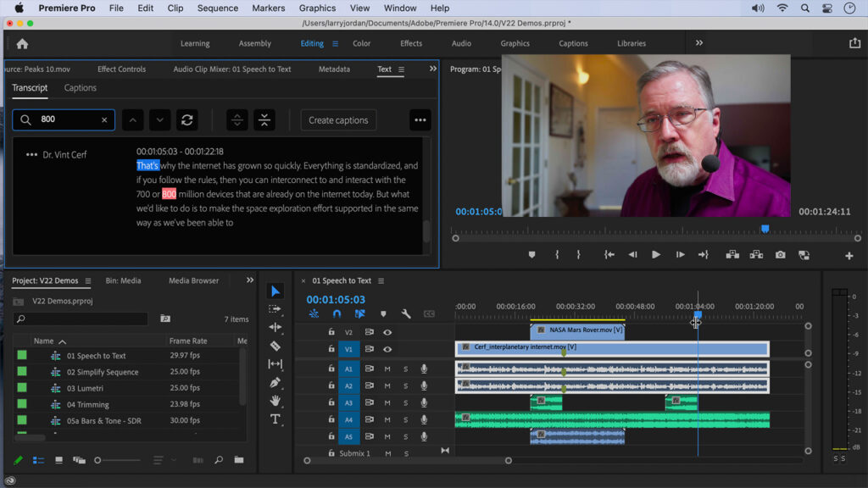Open the Text panel menu
The image size is (868, 488).
pos(401,69)
